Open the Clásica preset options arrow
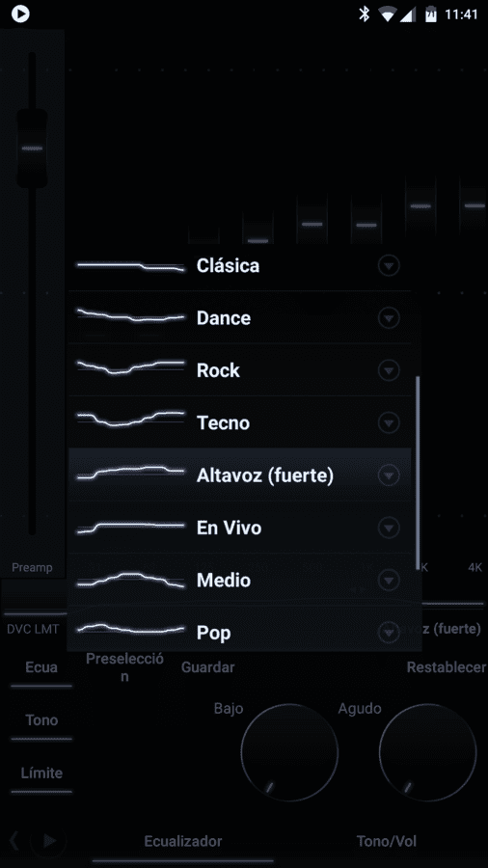Screen dimensions: 488x868 coord(389,266)
